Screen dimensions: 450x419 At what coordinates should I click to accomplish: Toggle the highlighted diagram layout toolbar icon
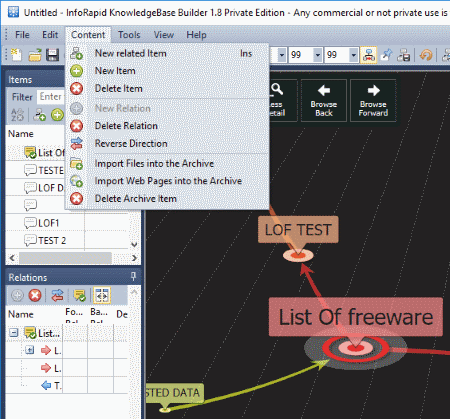pyautogui.click(x=368, y=55)
